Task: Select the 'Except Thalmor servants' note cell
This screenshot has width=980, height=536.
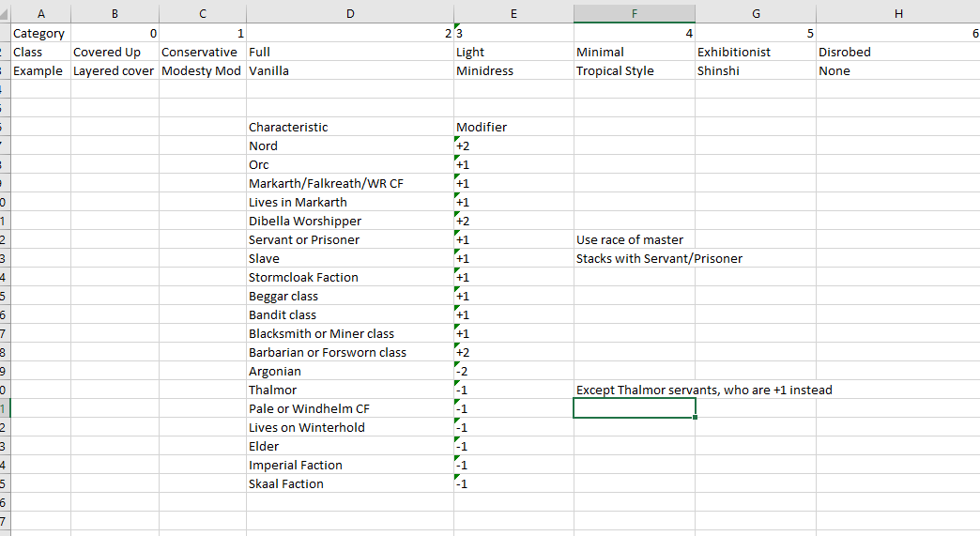Action: click(x=704, y=390)
